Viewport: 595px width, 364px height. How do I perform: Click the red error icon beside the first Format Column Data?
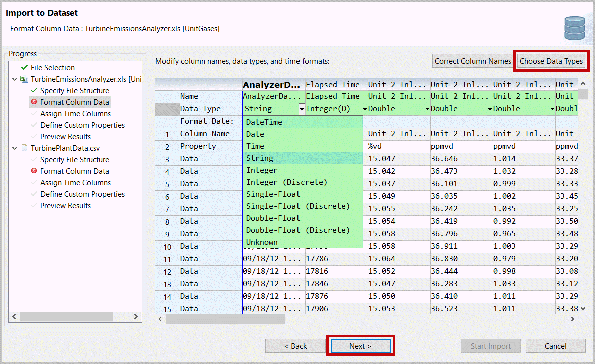[x=34, y=102]
